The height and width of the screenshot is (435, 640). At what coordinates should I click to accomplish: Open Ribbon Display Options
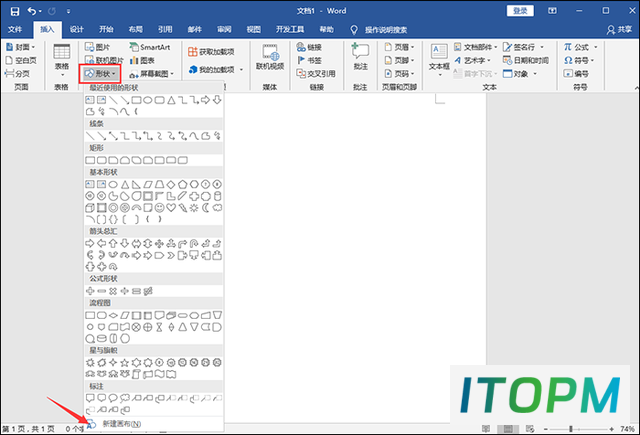click(x=552, y=11)
